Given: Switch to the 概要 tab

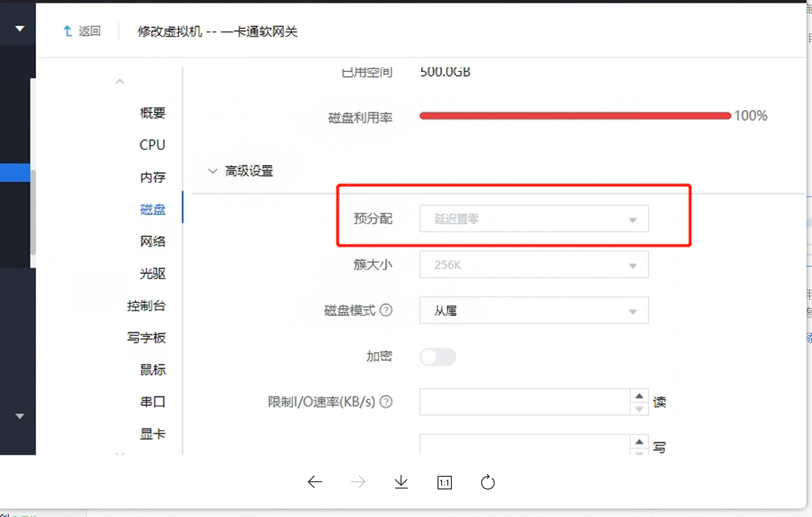Looking at the screenshot, I should [x=152, y=113].
